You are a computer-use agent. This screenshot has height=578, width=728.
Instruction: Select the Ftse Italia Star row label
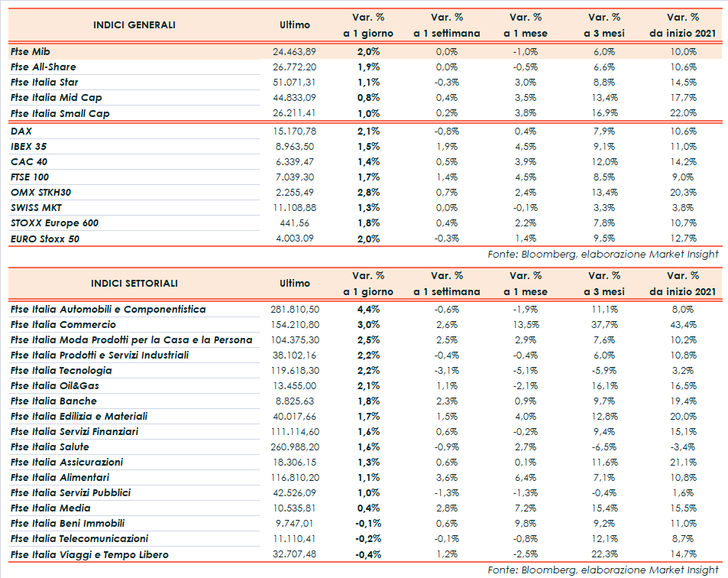pos(44,82)
